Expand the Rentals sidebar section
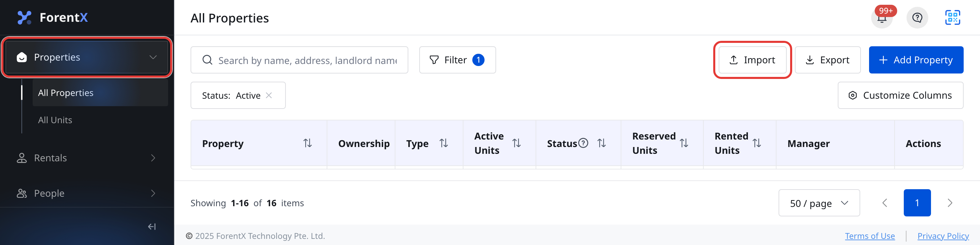 click(87, 158)
